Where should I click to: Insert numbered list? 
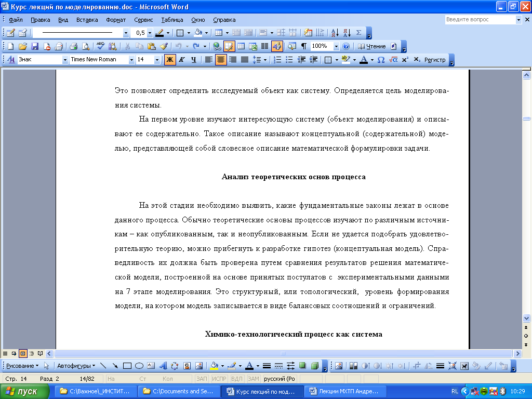click(277, 60)
